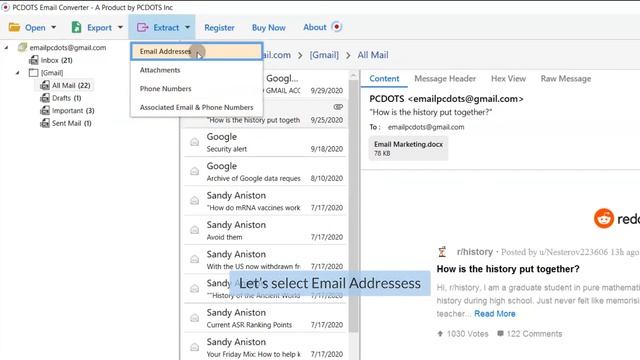Open Google Archive email dated 8/10/2020
Viewport: 640px width, 360px height.
coord(265,172)
